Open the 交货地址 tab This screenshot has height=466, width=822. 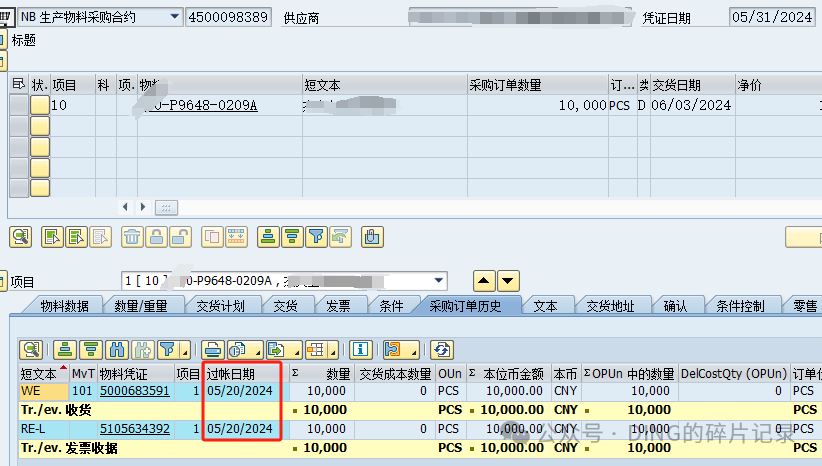click(x=610, y=306)
